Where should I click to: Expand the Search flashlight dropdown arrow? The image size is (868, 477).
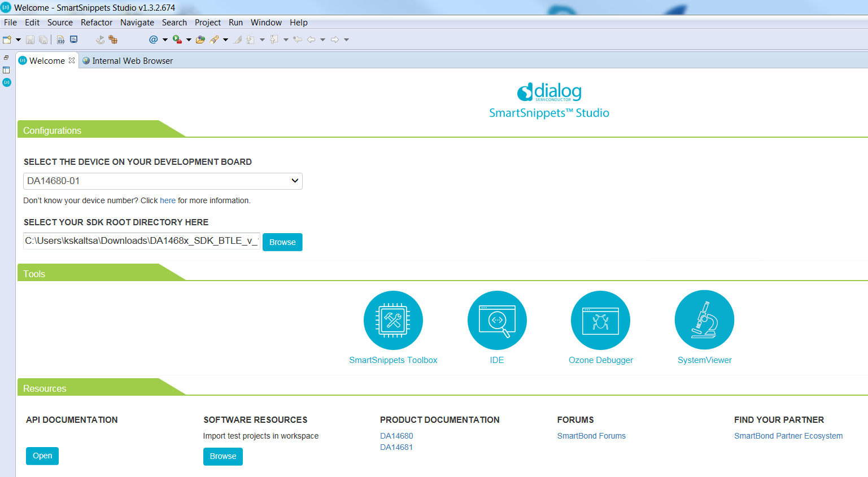coord(225,40)
